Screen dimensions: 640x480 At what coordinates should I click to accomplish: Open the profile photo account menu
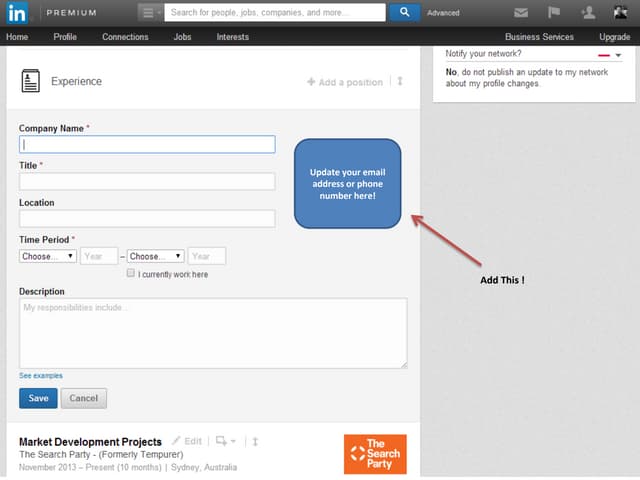point(620,13)
